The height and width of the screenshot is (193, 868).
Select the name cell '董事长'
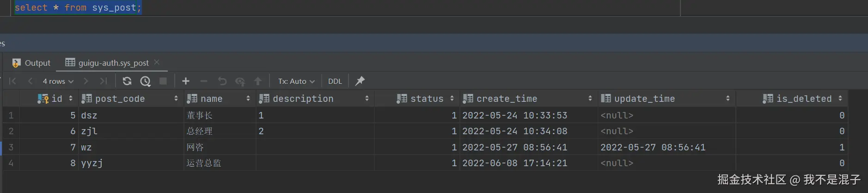[220, 115]
